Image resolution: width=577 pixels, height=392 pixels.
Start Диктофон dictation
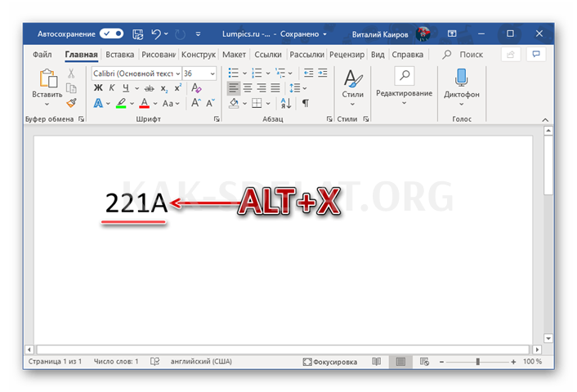[x=461, y=87]
